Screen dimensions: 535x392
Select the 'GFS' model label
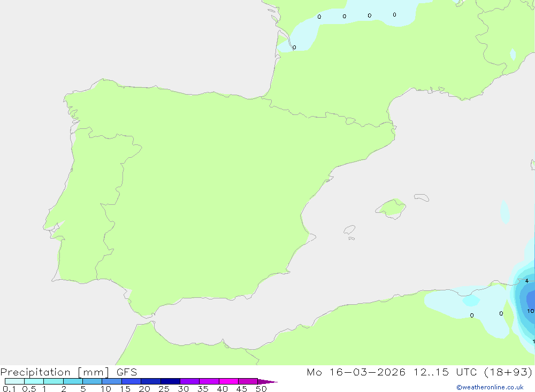point(127,372)
